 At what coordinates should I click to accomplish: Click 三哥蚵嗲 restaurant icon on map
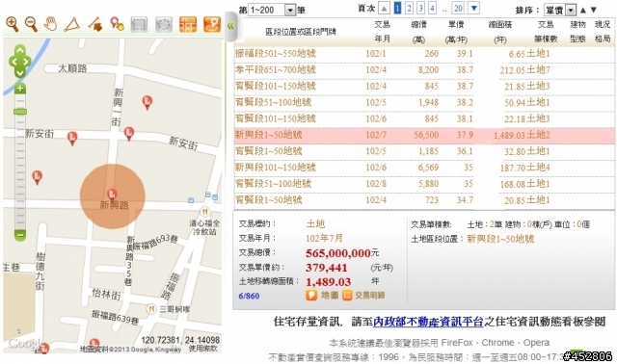coord(150,309)
